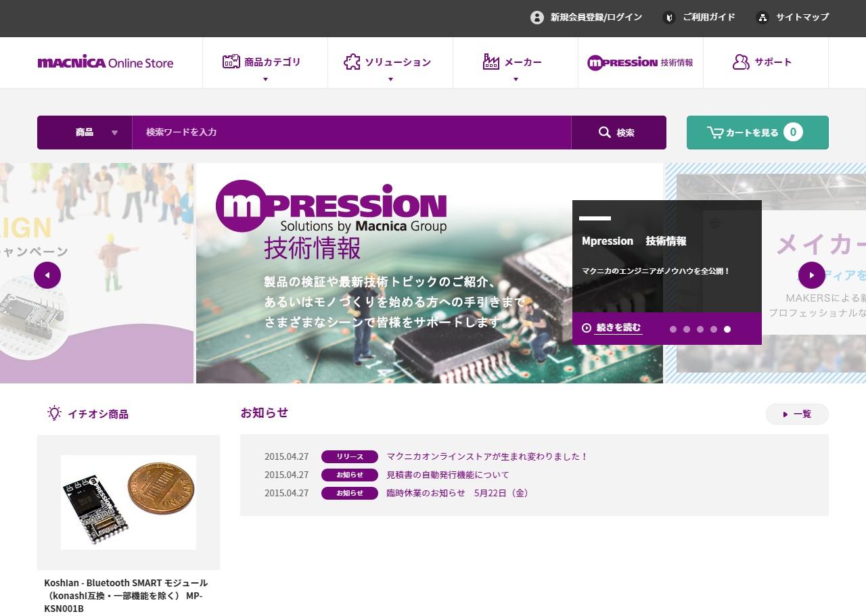Click the イチオシ商品 heading text
The image size is (866, 616).
coord(98,414)
